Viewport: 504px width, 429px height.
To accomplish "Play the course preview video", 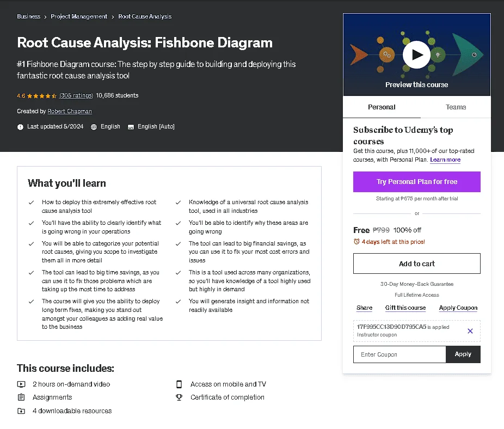I will pyautogui.click(x=416, y=54).
